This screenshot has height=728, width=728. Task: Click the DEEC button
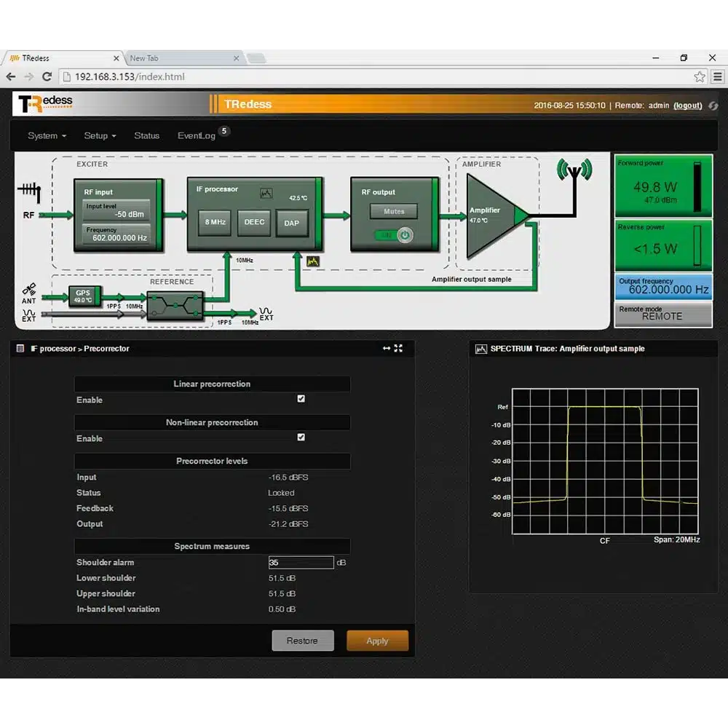click(x=254, y=222)
